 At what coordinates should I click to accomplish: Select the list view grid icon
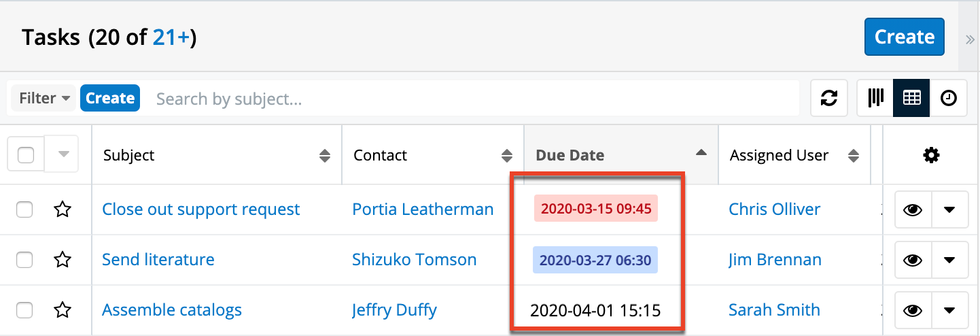911,99
